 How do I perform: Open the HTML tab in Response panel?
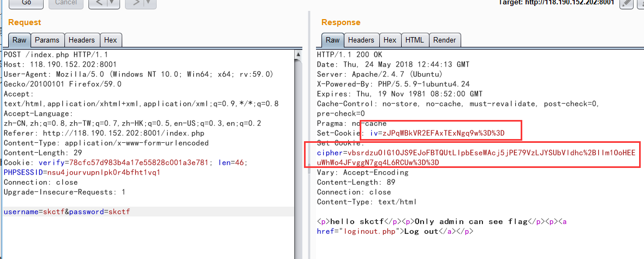click(x=415, y=40)
